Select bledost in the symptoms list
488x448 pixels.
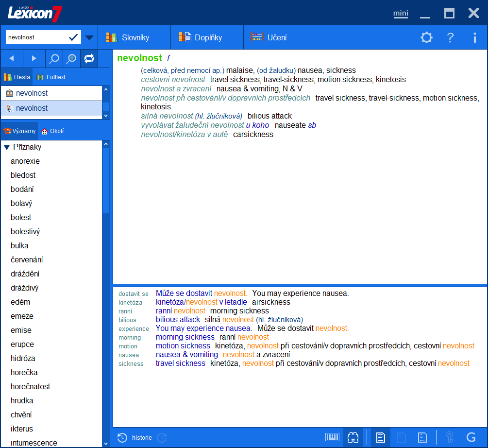[x=23, y=175]
